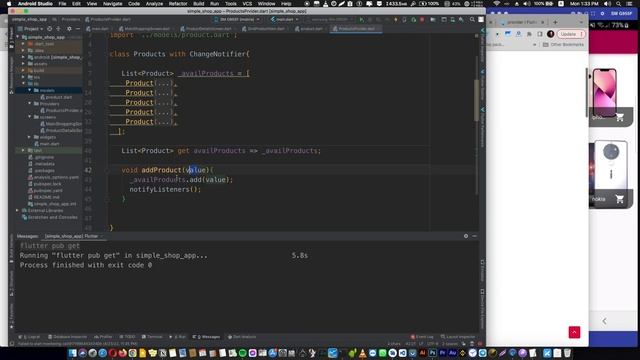
Task: Open the Navigate menu
Action: point(112,4)
